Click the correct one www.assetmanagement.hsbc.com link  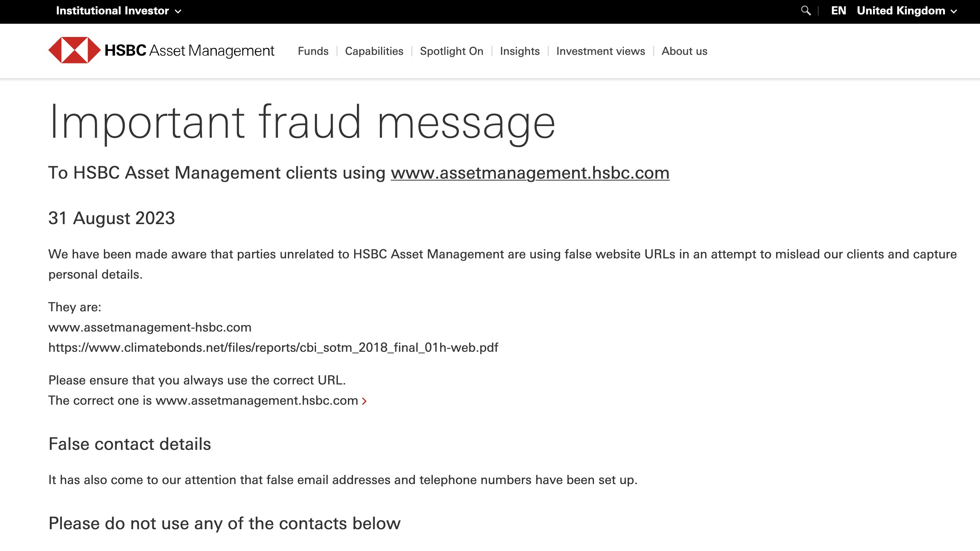[x=257, y=400]
